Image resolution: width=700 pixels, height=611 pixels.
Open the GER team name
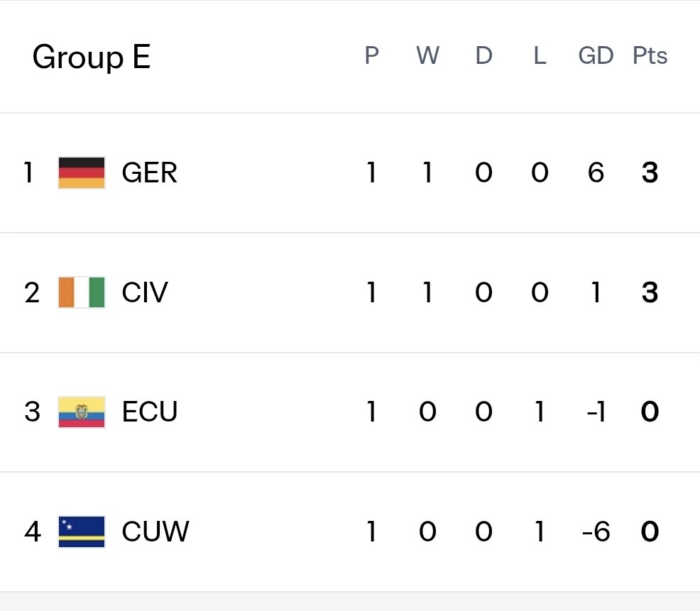coord(150,172)
